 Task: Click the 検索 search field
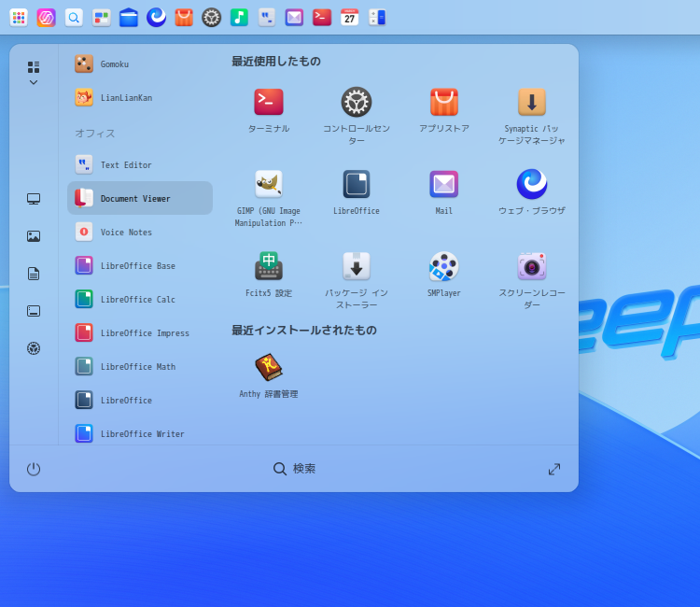295,469
